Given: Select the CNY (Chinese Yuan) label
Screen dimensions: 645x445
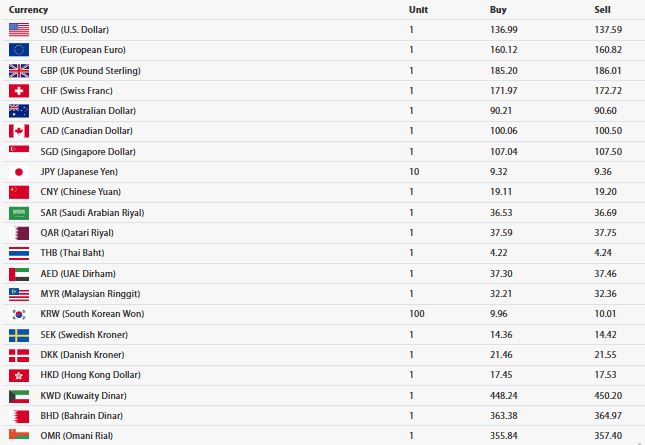Looking at the screenshot, I should tap(80, 192).
